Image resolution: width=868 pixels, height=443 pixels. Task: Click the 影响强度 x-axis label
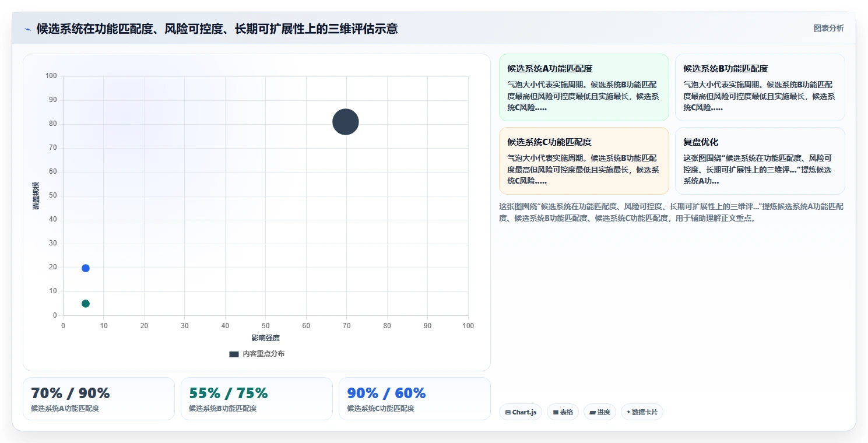(x=265, y=338)
